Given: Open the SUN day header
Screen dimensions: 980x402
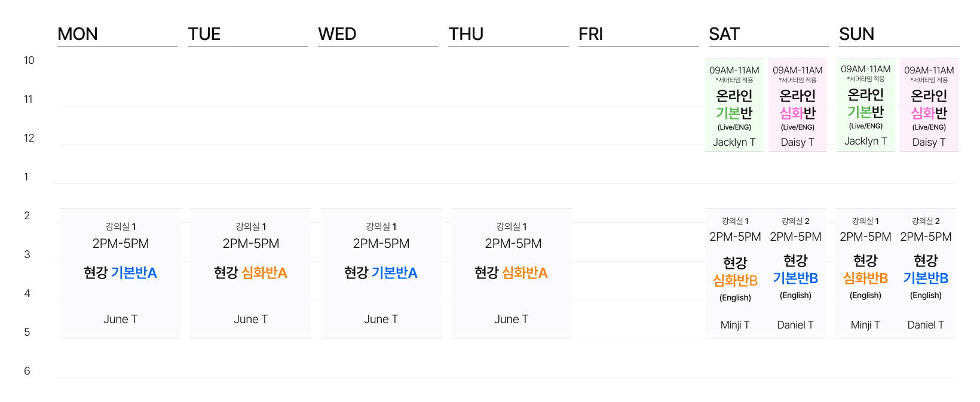Looking at the screenshot, I should pyautogui.click(x=856, y=34).
